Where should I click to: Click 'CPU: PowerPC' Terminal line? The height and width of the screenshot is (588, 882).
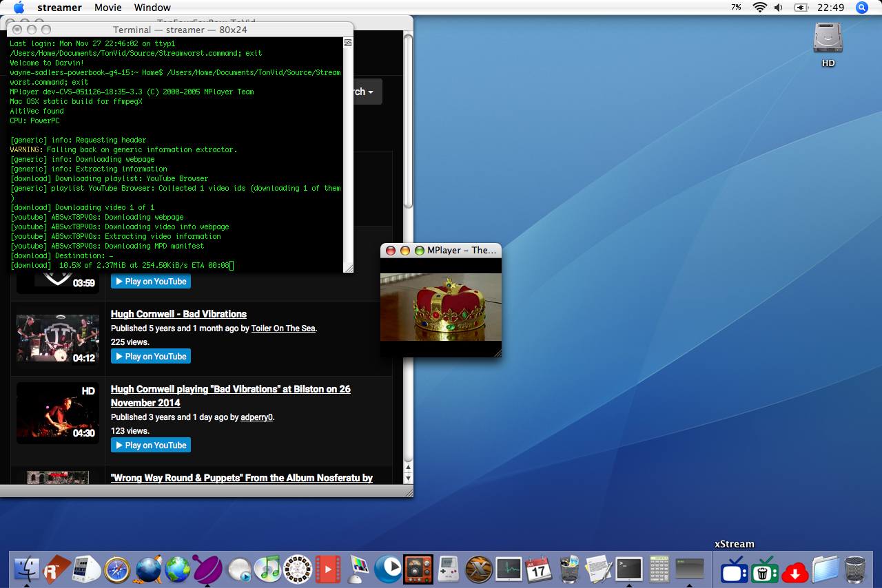(34, 120)
